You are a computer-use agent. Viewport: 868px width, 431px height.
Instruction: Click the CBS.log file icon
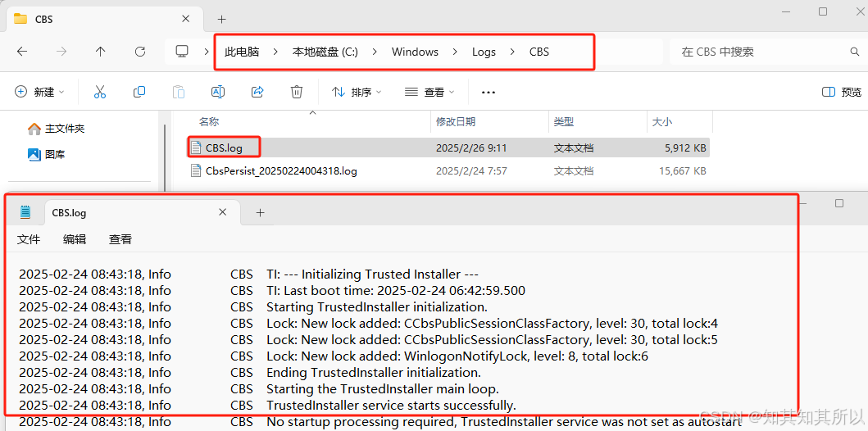(195, 147)
